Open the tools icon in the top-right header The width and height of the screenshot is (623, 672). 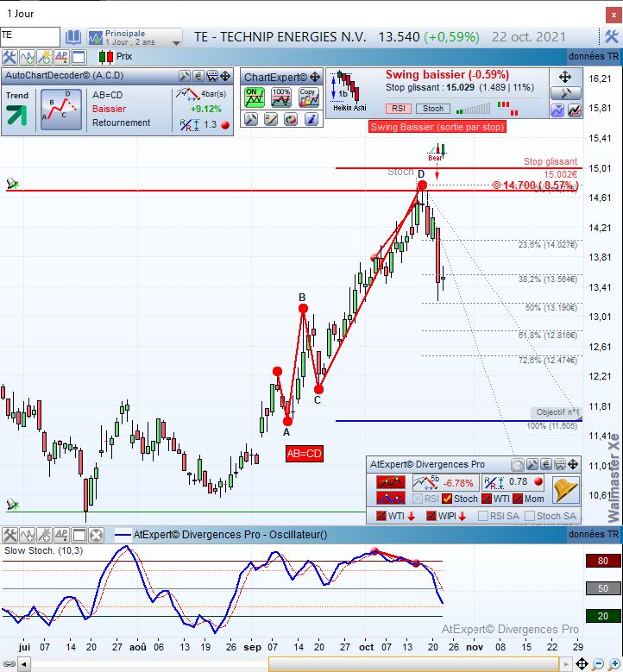[612, 37]
